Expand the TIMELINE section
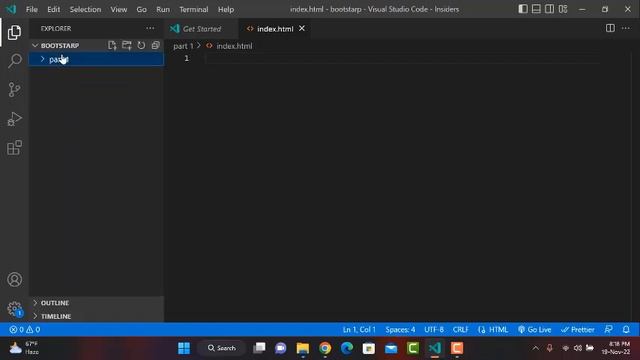This screenshot has width=640, height=360. click(x=96, y=316)
